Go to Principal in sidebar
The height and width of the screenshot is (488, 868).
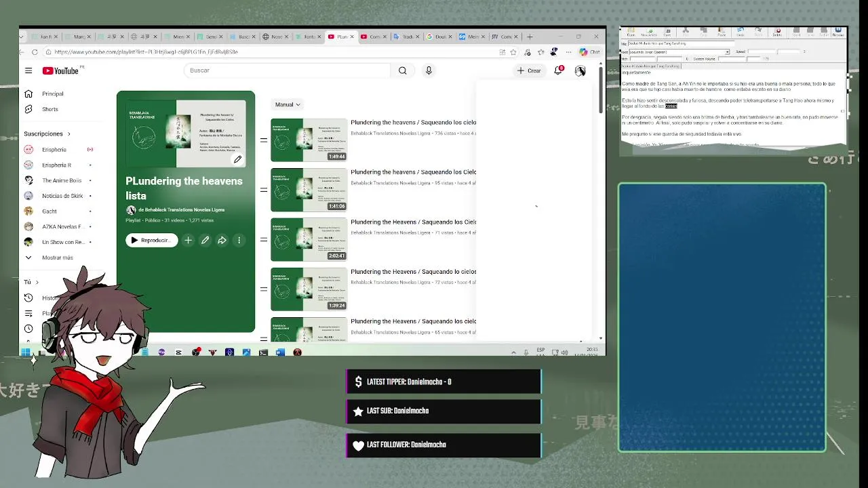53,94
